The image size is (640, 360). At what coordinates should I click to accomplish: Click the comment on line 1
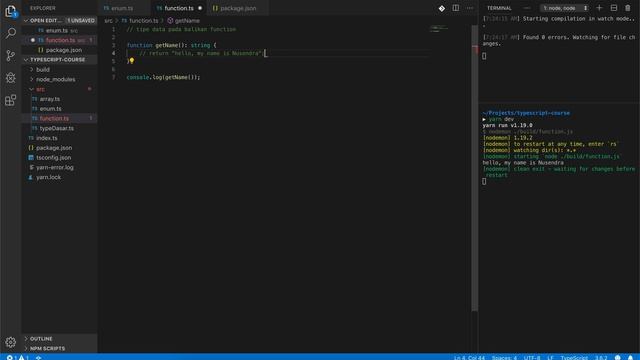(x=181, y=29)
